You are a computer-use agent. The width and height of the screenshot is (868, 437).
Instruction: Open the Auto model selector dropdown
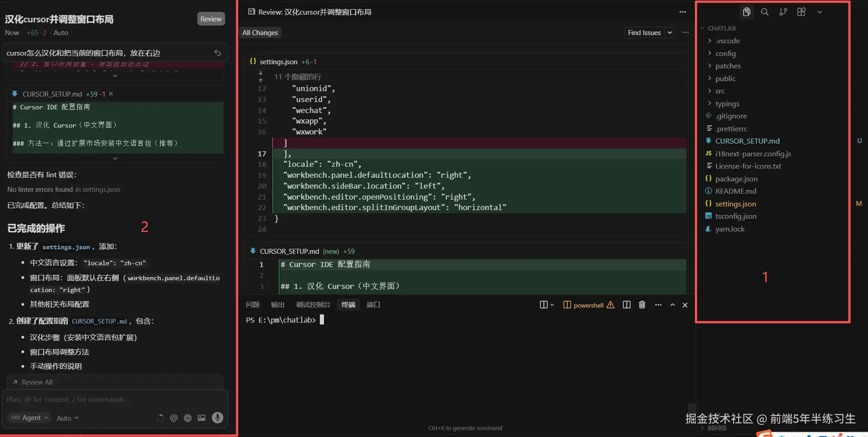[x=67, y=418]
